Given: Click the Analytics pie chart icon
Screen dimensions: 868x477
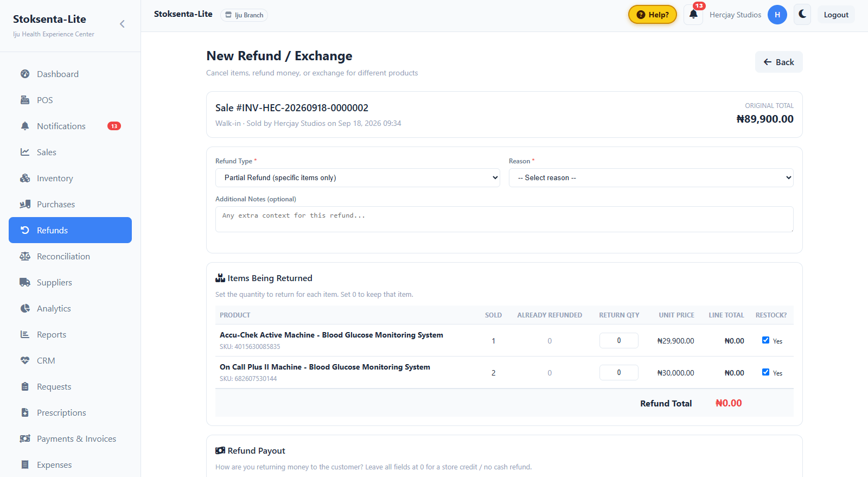Looking at the screenshot, I should point(25,308).
